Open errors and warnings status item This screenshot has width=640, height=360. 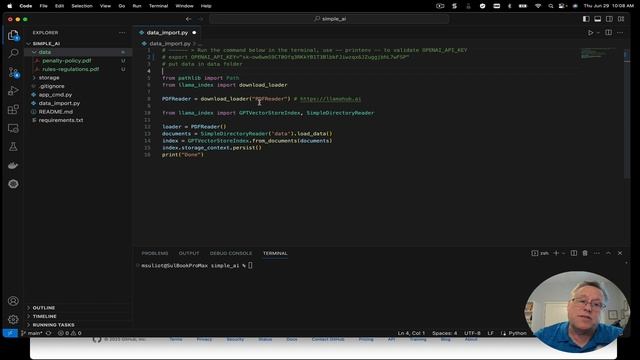pyautogui.click(x=69, y=333)
